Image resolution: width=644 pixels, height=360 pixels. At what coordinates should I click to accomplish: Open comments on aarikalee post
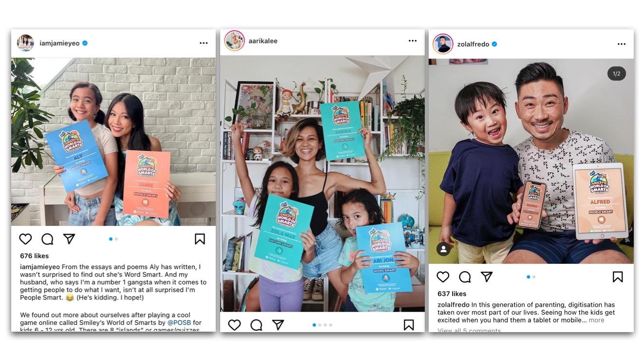click(256, 325)
